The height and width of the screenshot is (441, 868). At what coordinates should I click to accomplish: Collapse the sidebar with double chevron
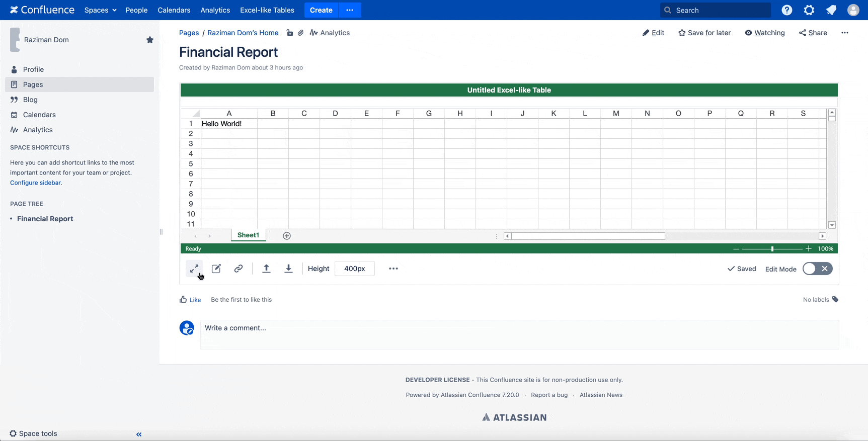pyautogui.click(x=139, y=434)
